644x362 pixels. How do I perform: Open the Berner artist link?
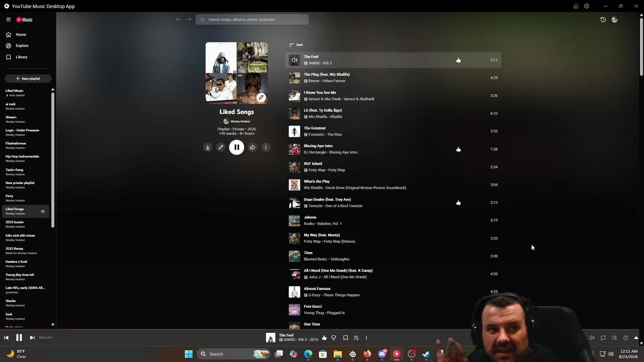[314, 81]
